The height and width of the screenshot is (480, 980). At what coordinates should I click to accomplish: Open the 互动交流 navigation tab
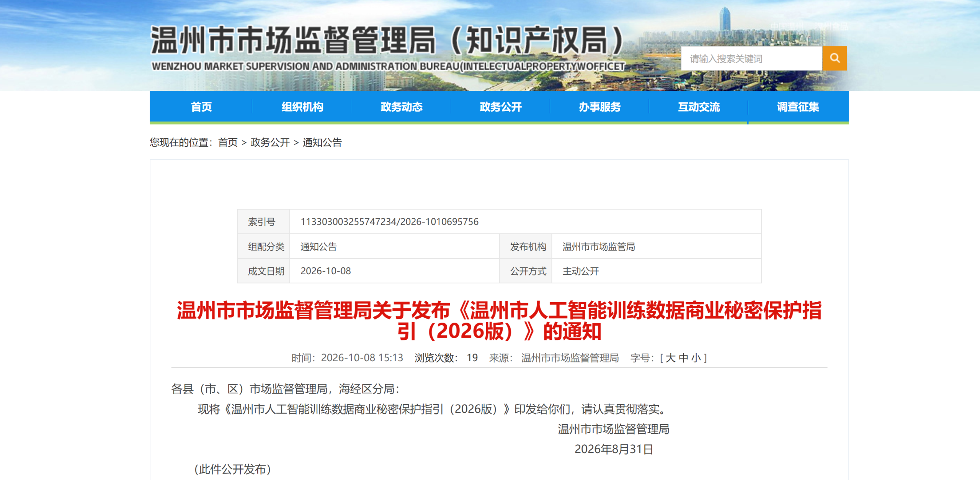point(699,107)
